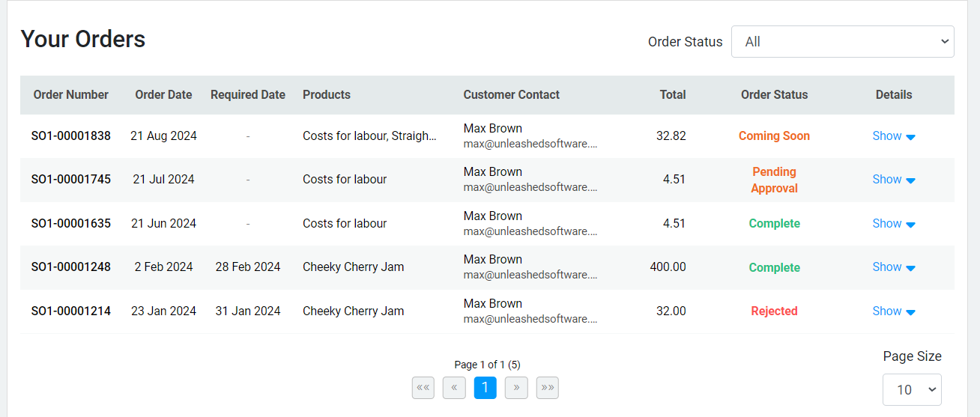Show details for order SO1-00001248
Screen dimensions: 980x417
point(894,267)
